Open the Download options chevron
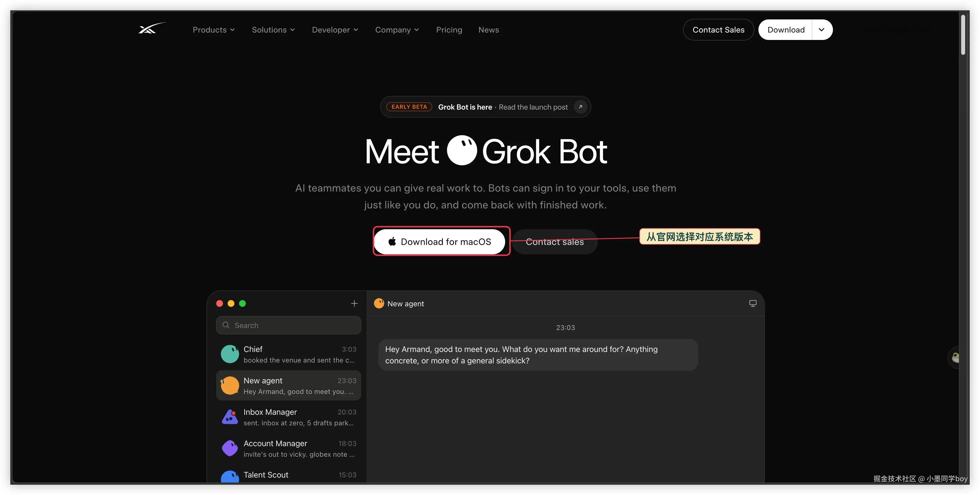This screenshot has width=980, height=495. [822, 30]
